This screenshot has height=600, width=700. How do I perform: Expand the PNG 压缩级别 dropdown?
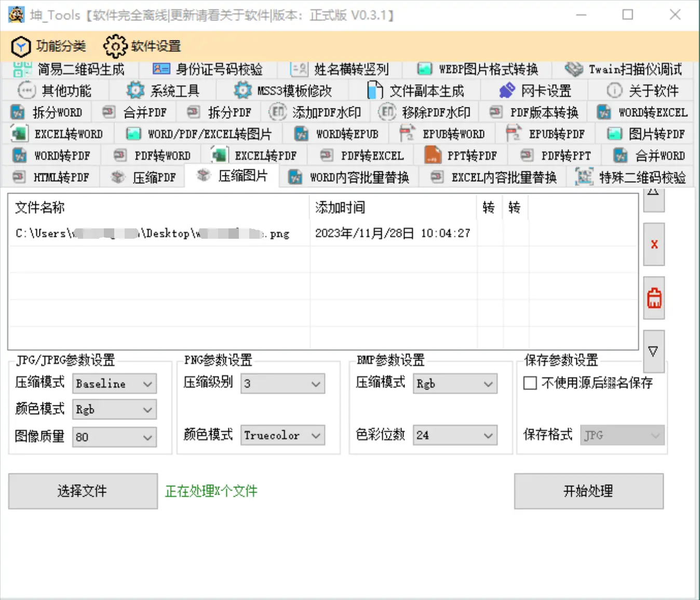coord(282,384)
